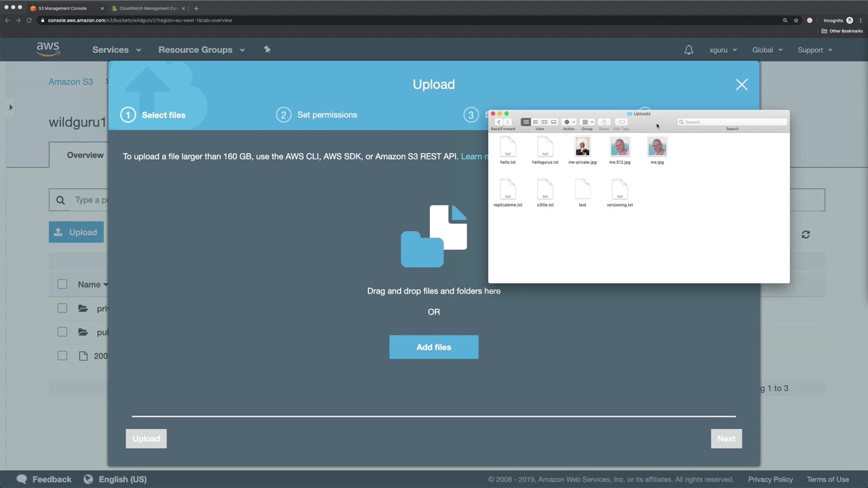Click the refresh icon in the S3 bucket page
The image size is (868, 488).
coord(806,235)
